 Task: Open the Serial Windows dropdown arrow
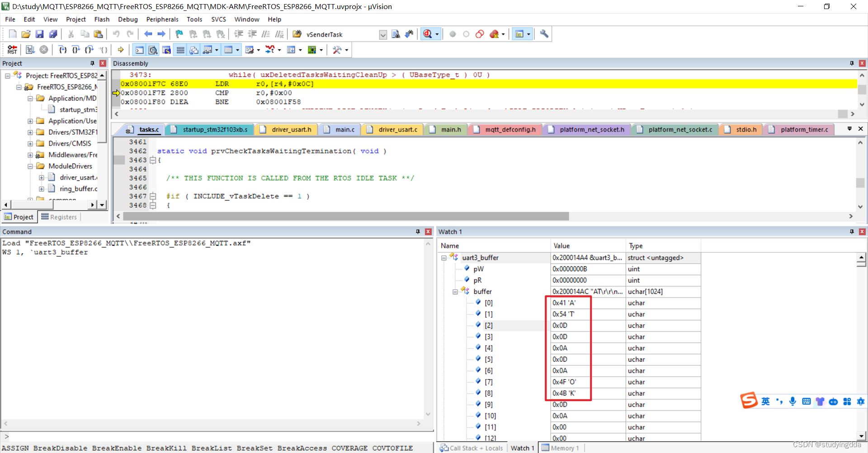pyautogui.click(x=258, y=50)
